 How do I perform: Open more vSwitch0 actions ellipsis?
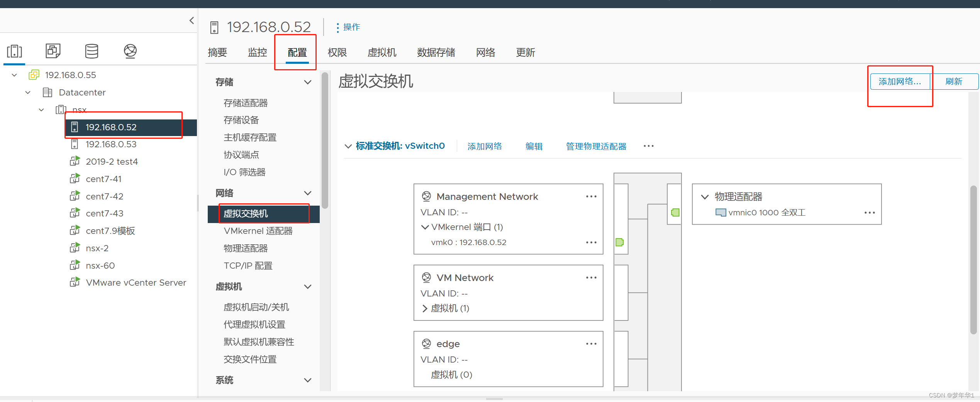click(x=649, y=146)
